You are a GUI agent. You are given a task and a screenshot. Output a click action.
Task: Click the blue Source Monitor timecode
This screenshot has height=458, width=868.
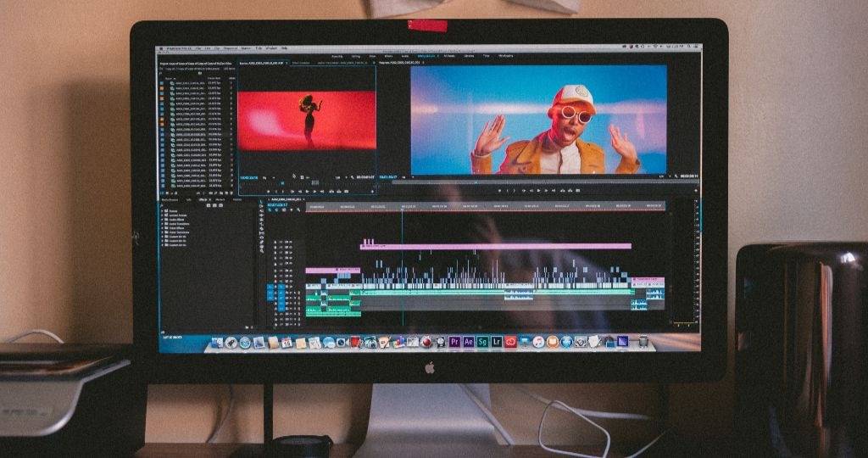click(x=248, y=178)
